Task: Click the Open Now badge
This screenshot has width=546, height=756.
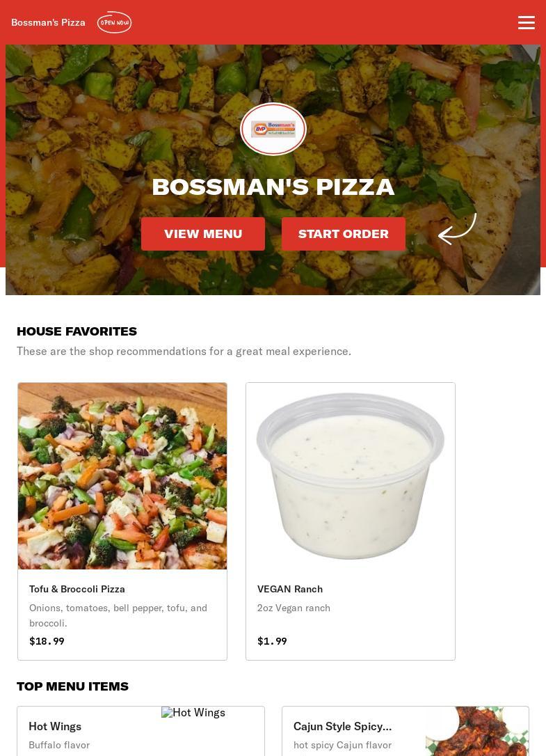Action: [x=114, y=22]
